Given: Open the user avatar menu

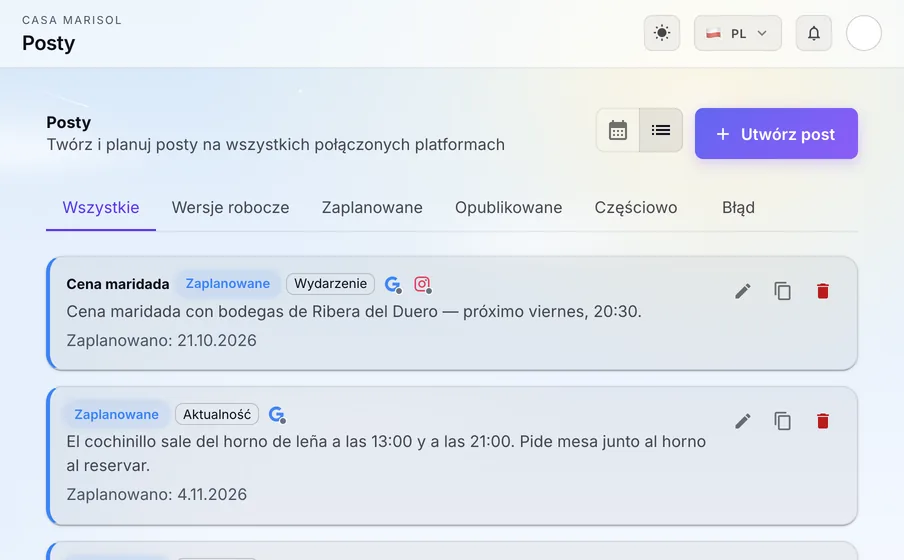Looking at the screenshot, I should coord(864,33).
